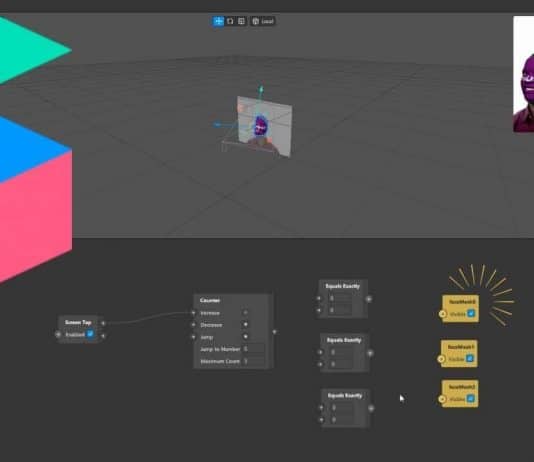Click the Visible input port on faceMesh1

click(x=441, y=359)
